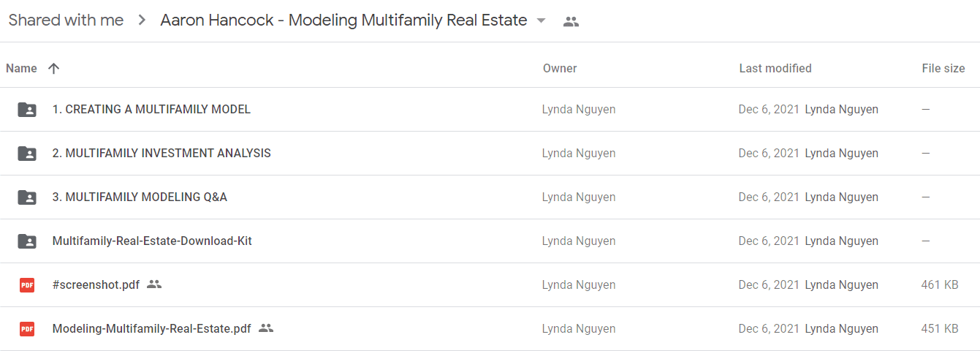Image resolution: width=980 pixels, height=351 pixels.
Task: Click the PDF icon for #screenshot.pdf
Action: coord(27,285)
